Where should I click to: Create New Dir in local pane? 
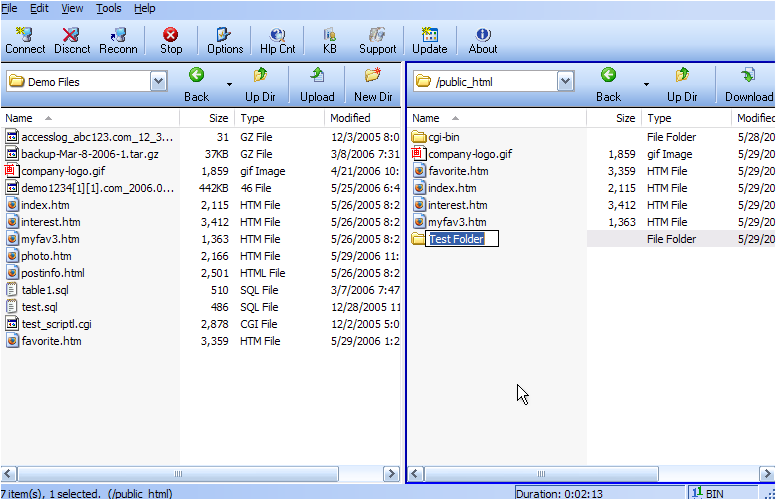coord(373,85)
